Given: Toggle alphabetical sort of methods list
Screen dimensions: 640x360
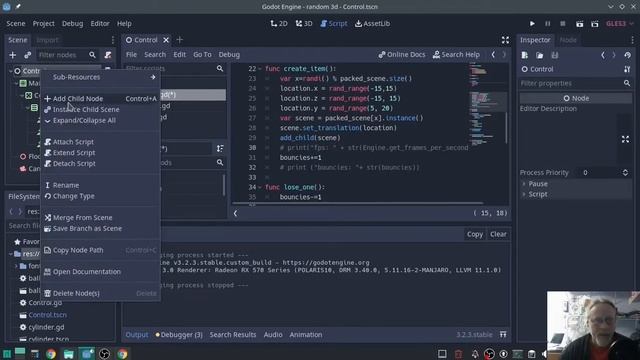Looking at the screenshot, I should click(x=220, y=149).
